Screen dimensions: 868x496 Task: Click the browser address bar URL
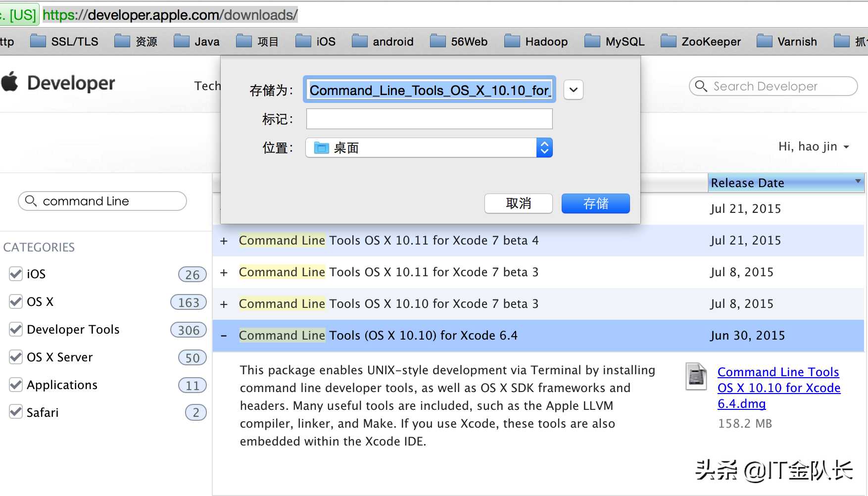pos(170,15)
